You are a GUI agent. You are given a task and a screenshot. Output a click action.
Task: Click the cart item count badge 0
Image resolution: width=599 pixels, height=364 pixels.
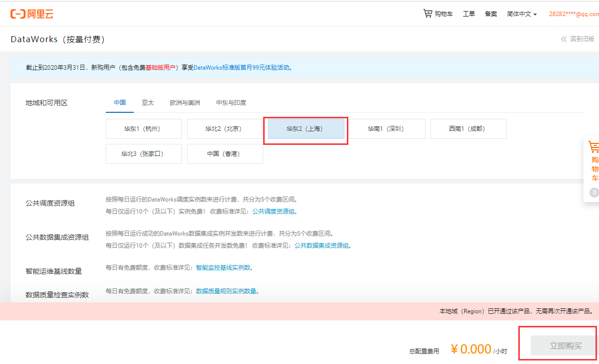point(594,193)
